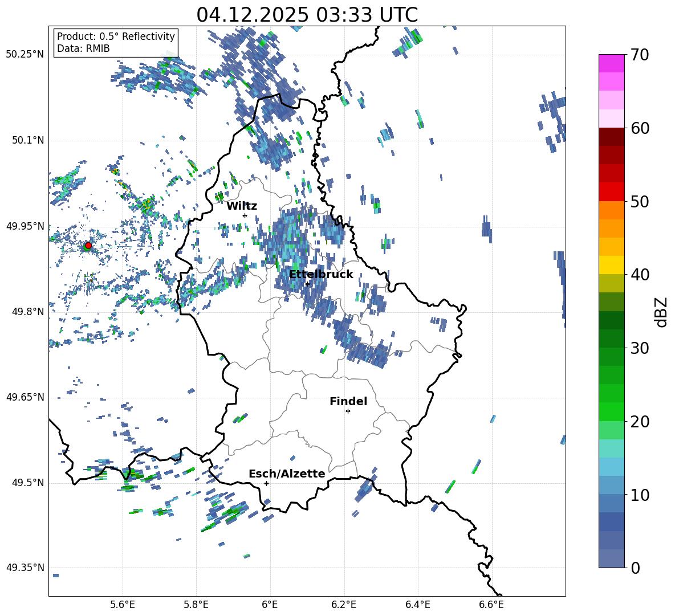Click the 6°E longitude label
675x616 pixels.
pyautogui.click(x=270, y=605)
